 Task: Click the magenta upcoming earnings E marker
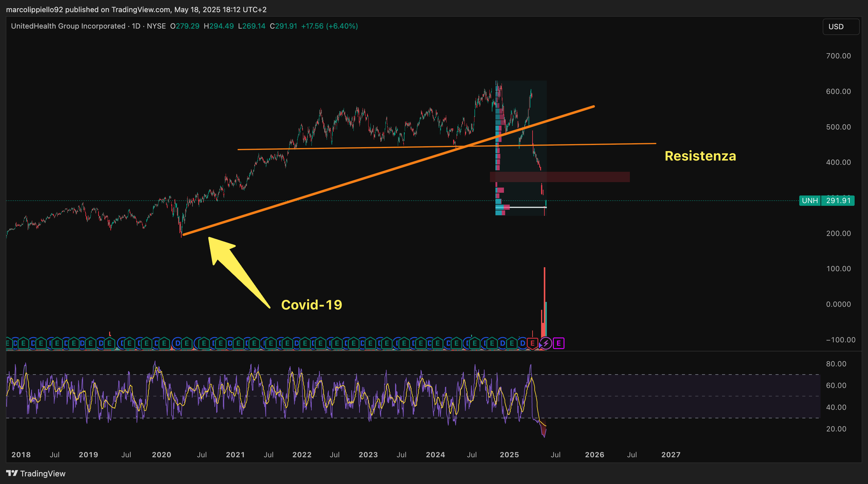click(x=559, y=343)
